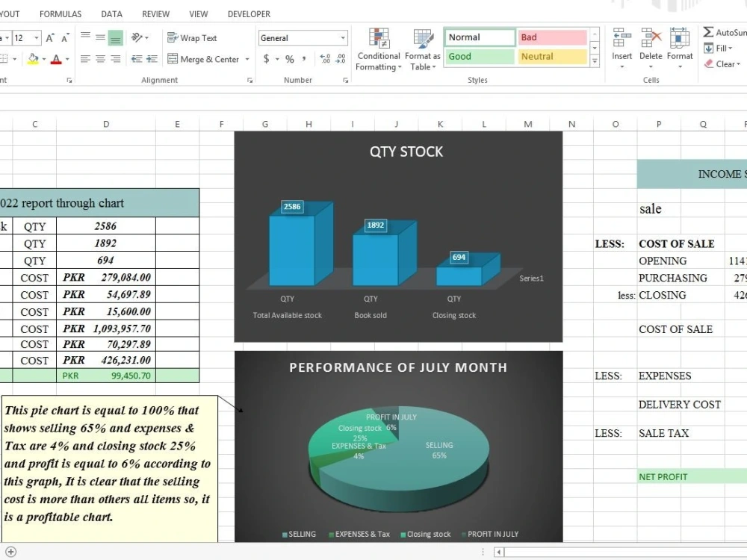The image size is (747, 560).
Task: Apply accounting dollar number format
Action: (x=267, y=59)
